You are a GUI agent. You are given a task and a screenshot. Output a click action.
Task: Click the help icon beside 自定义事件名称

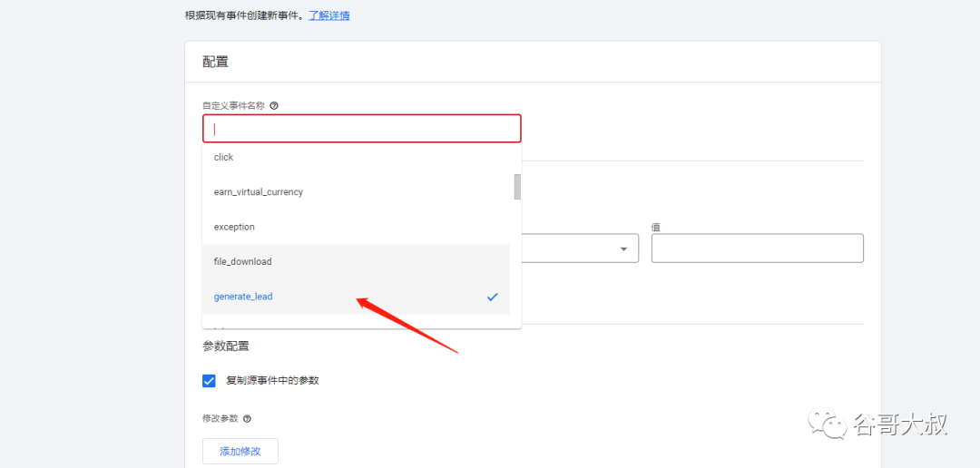click(x=274, y=106)
